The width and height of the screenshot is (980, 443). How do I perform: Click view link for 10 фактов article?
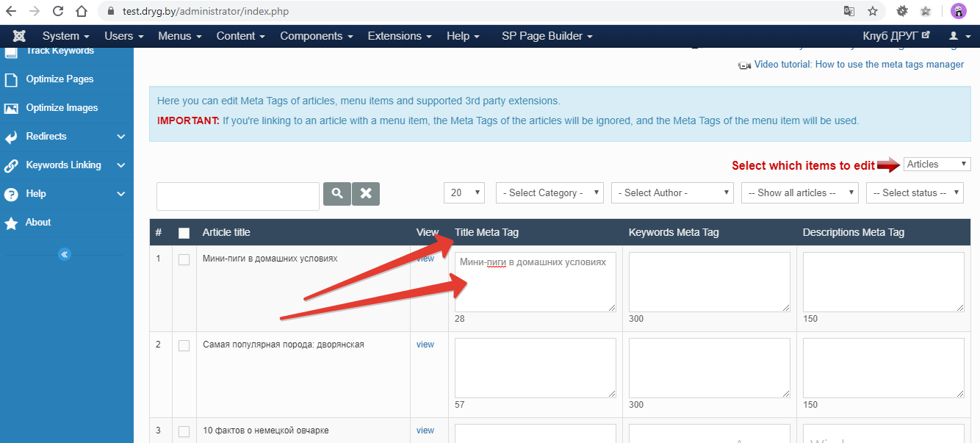pyautogui.click(x=425, y=431)
